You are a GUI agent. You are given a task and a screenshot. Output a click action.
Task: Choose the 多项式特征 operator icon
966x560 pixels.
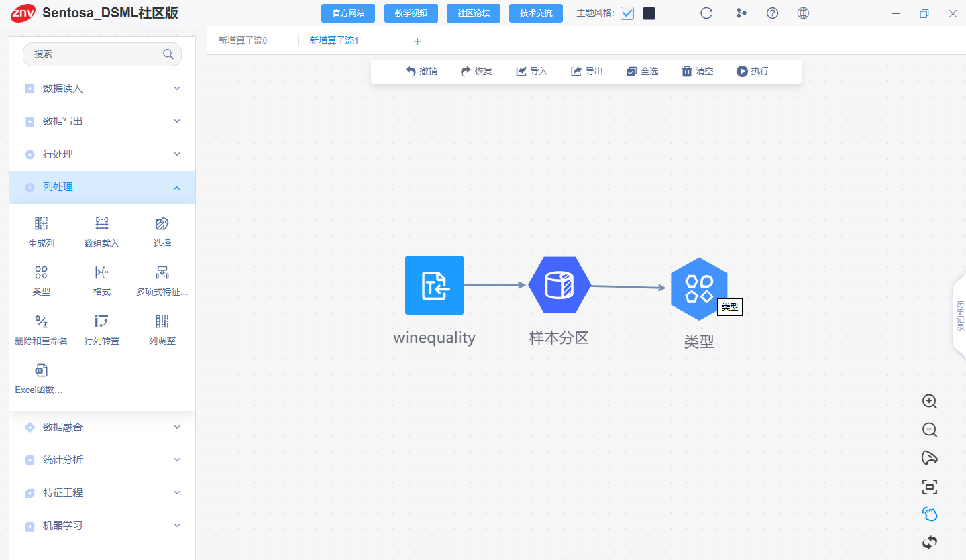162,272
